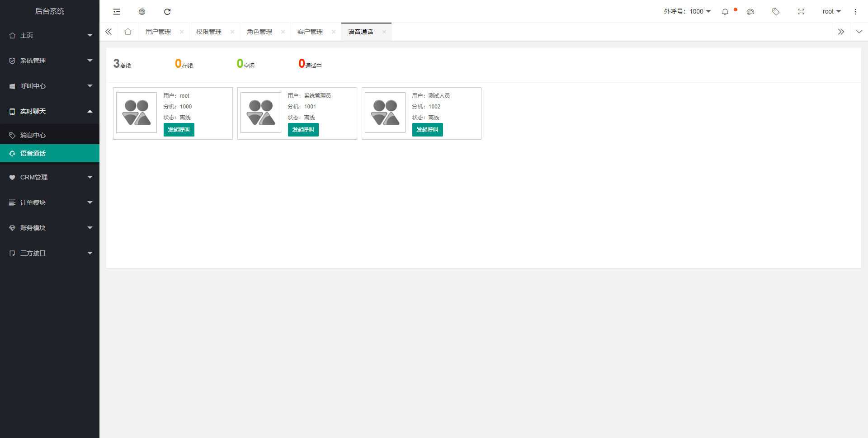Open the outbound number 1000 dropdown
Screen dimensions: 868x438
pos(687,11)
